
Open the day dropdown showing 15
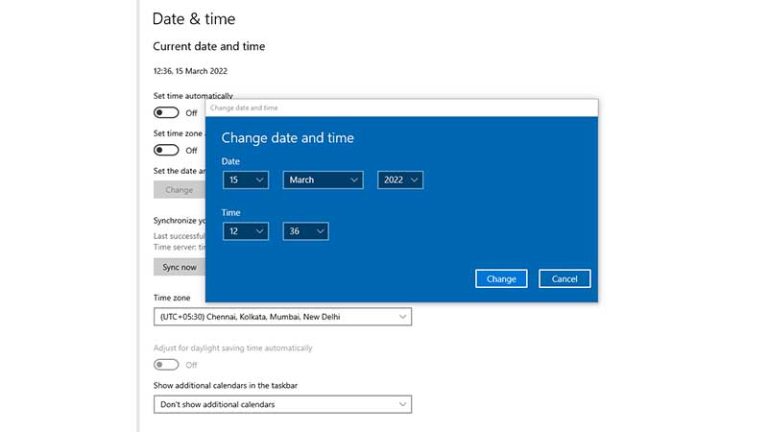[x=246, y=180]
